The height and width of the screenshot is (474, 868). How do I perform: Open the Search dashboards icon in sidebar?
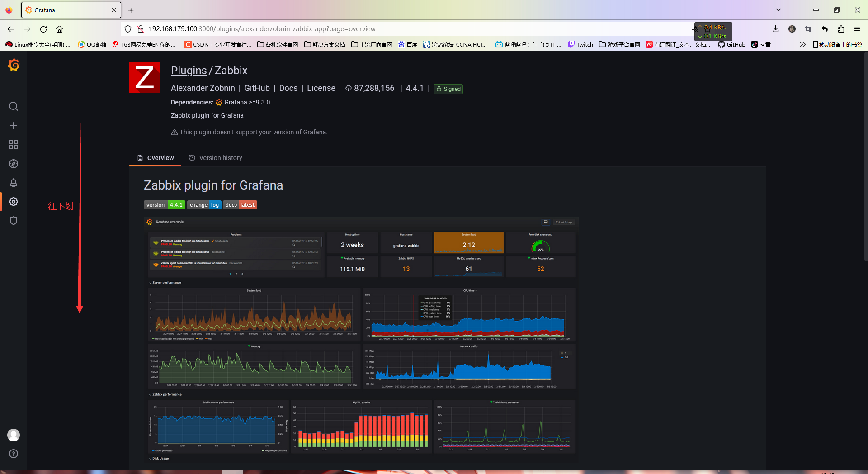click(14, 106)
